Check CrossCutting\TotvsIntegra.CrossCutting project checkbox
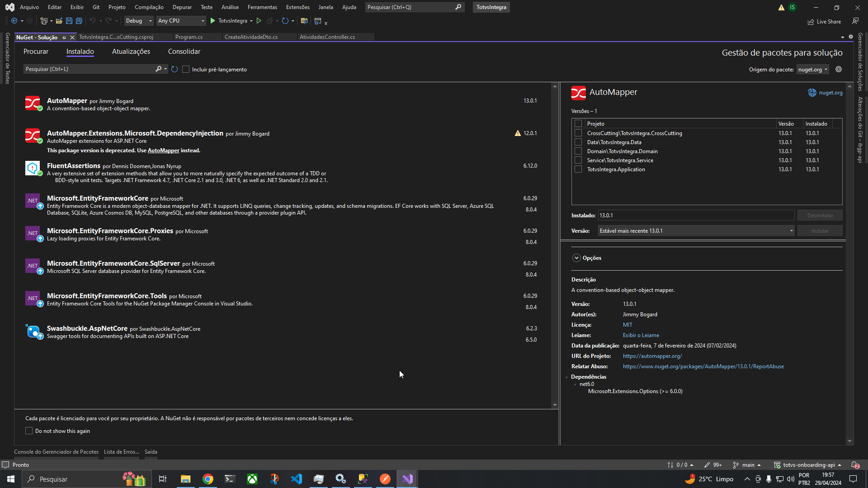868x488 pixels. (578, 133)
